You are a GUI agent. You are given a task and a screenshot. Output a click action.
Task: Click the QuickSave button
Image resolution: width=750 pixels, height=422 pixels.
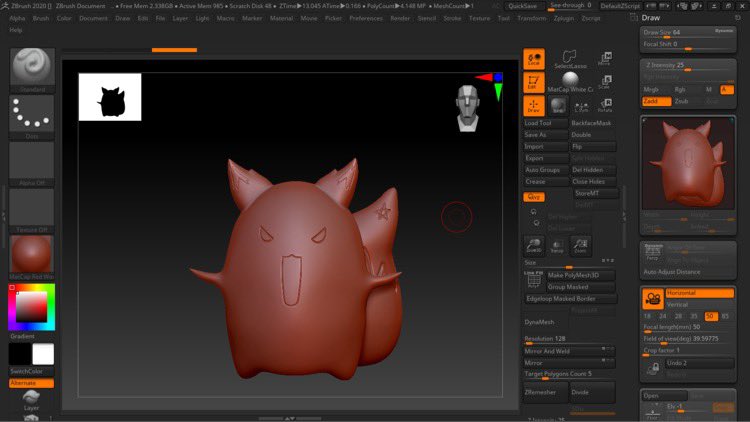[x=522, y=6]
